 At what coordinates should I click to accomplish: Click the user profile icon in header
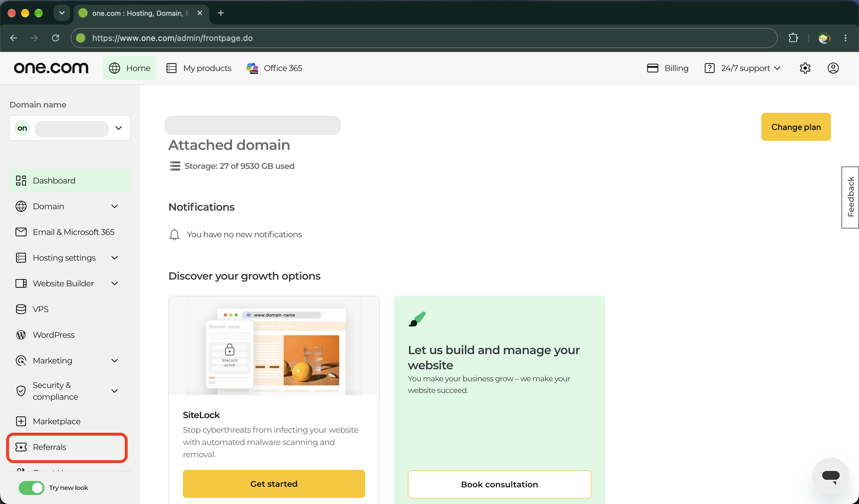click(833, 68)
